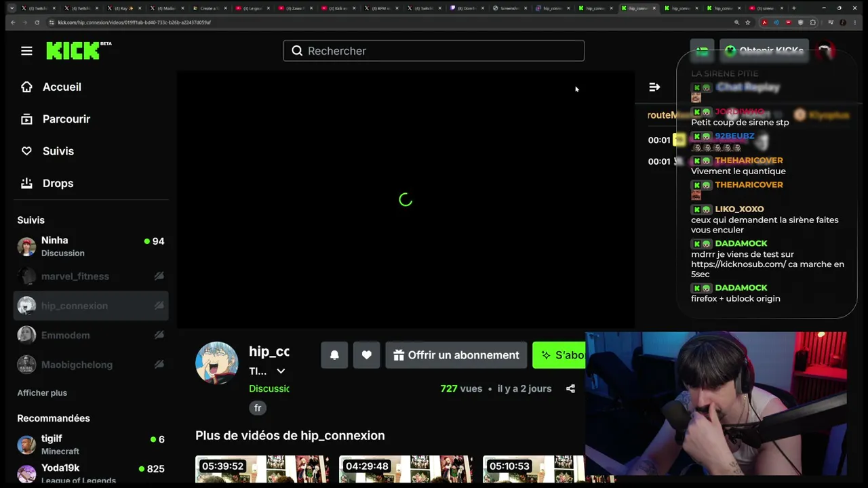Open the video thumbnail lasting 04:29:48
This screenshot has height=488, width=868.
(406, 470)
